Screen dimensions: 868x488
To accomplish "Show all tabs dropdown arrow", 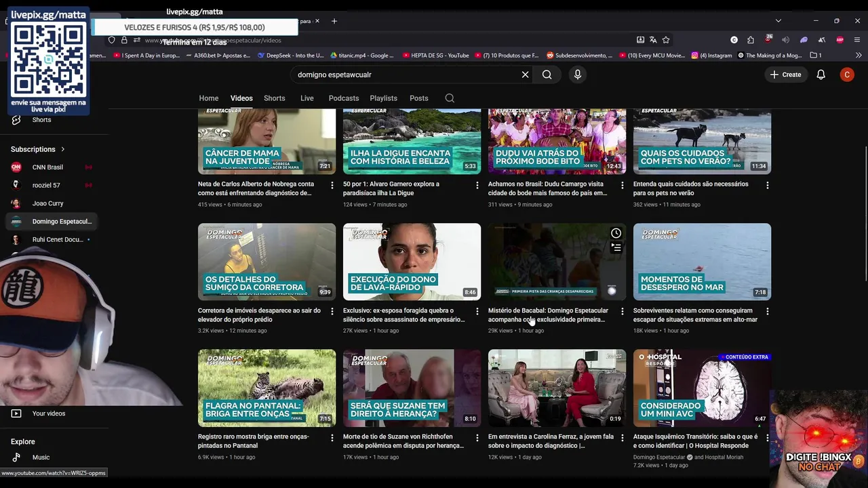I will pos(778,21).
